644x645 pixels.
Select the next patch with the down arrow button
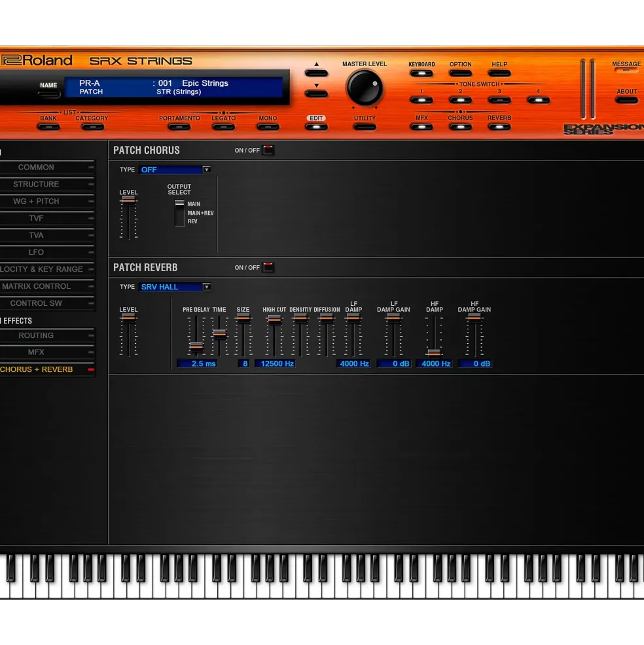316,94
